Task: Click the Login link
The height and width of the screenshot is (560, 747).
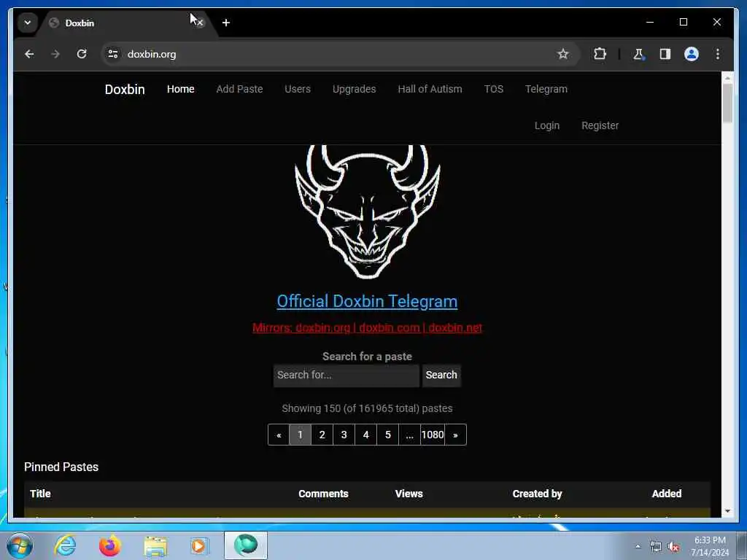Action: pos(547,125)
